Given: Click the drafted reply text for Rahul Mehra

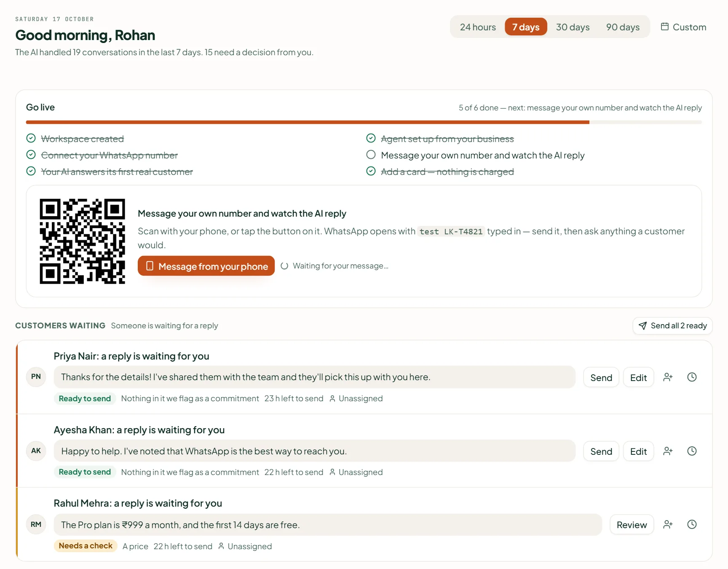Looking at the screenshot, I should (x=328, y=525).
